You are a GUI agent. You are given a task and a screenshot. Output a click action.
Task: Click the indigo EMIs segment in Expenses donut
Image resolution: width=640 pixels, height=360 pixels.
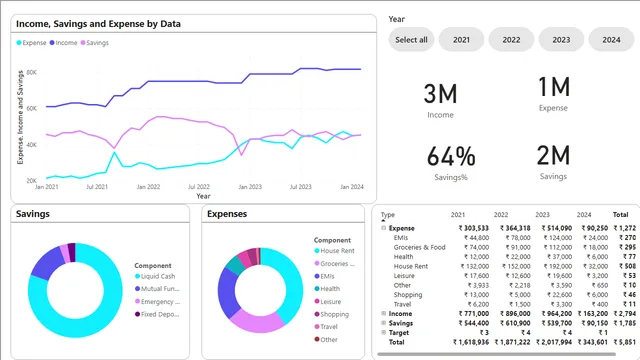click(227, 292)
